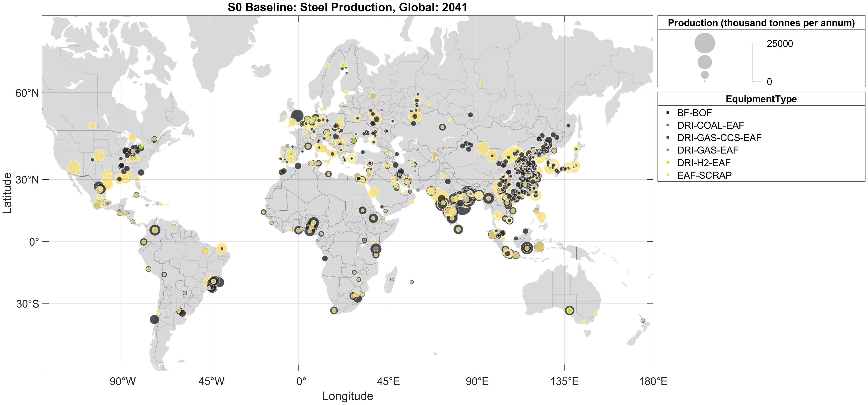
Task: Click the small bubble in New Zealand
Action: (643, 321)
